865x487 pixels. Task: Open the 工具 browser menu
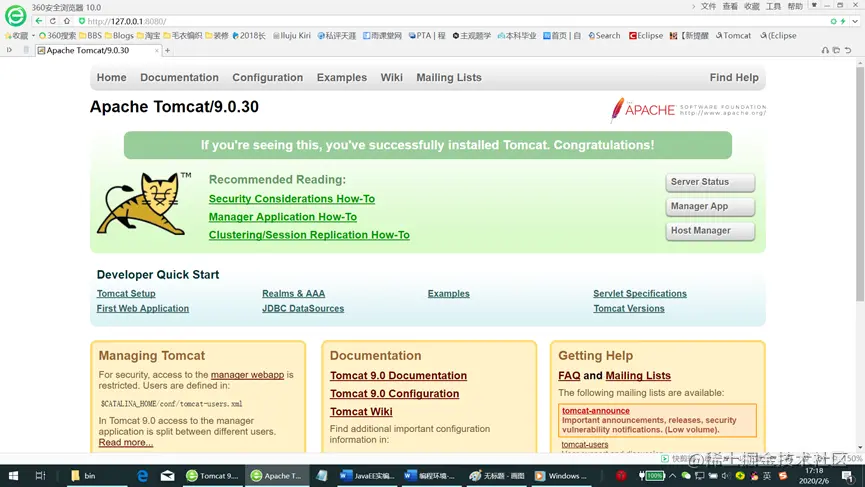773,7
